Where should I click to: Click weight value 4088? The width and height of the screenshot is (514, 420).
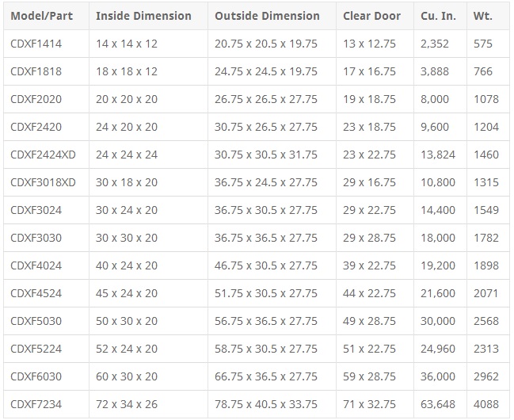pos(486,404)
